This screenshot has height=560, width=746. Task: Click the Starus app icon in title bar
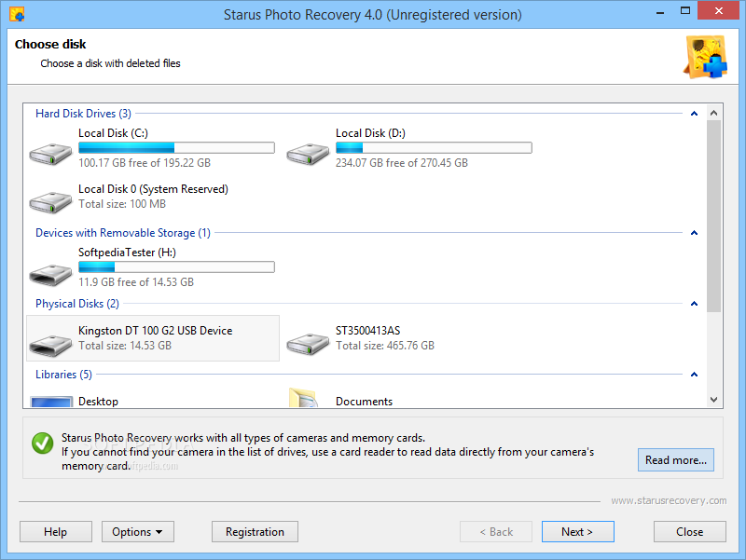pyautogui.click(x=17, y=14)
